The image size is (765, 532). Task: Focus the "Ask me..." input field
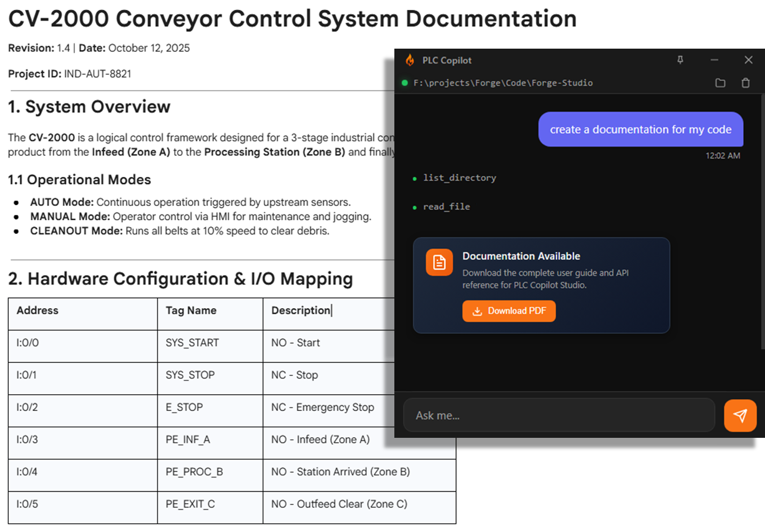tap(558, 415)
